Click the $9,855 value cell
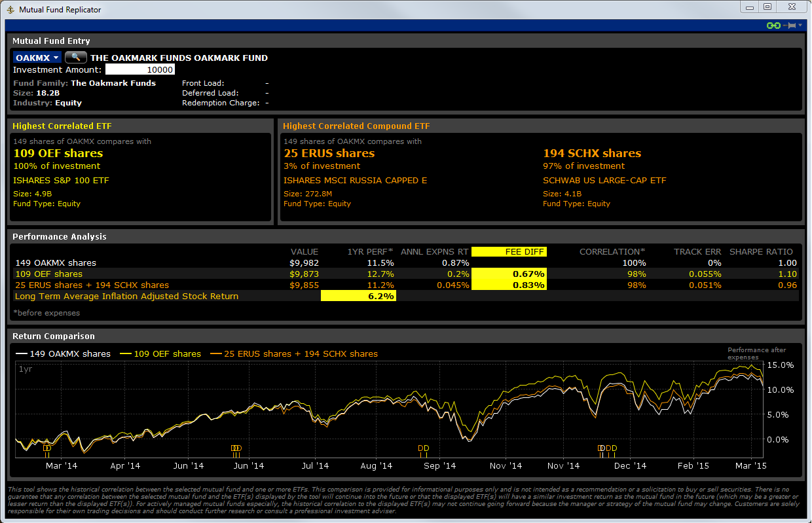Image resolution: width=812 pixels, height=523 pixels. click(304, 285)
